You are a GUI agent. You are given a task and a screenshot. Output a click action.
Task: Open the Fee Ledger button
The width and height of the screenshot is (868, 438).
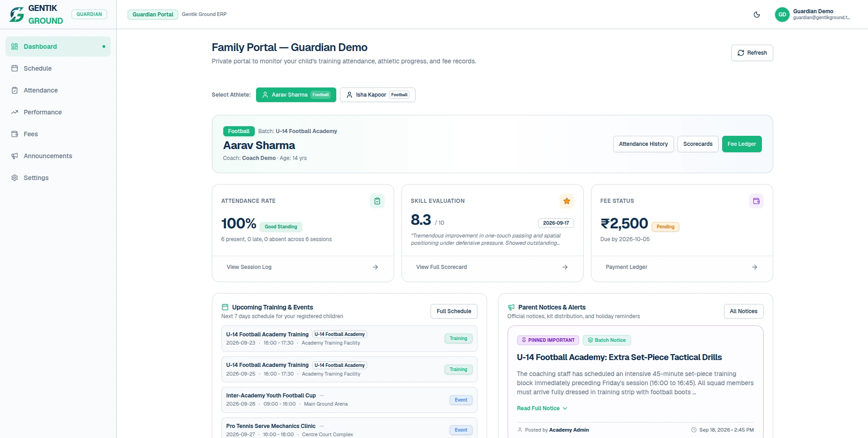point(742,144)
